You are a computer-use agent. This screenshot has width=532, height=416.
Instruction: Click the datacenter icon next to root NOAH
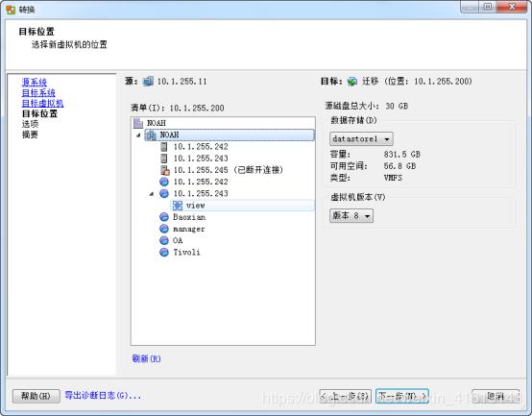tap(138, 123)
